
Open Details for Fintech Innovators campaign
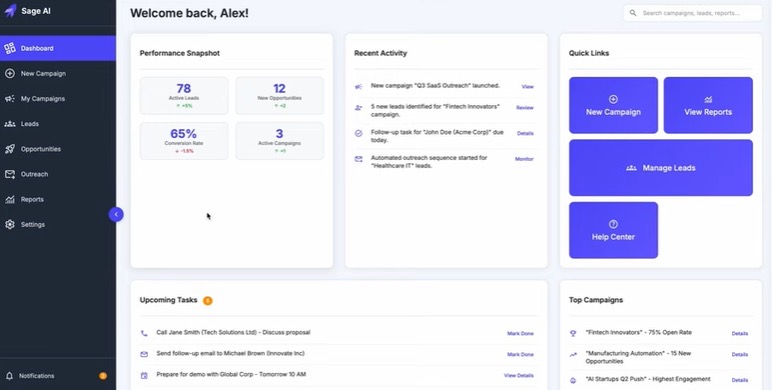point(740,333)
